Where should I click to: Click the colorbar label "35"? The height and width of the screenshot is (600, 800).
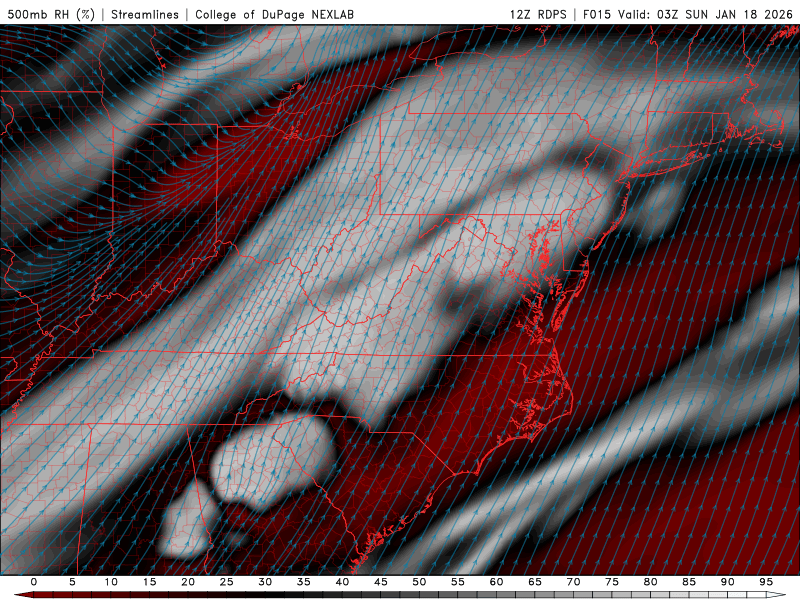click(x=304, y=582)
